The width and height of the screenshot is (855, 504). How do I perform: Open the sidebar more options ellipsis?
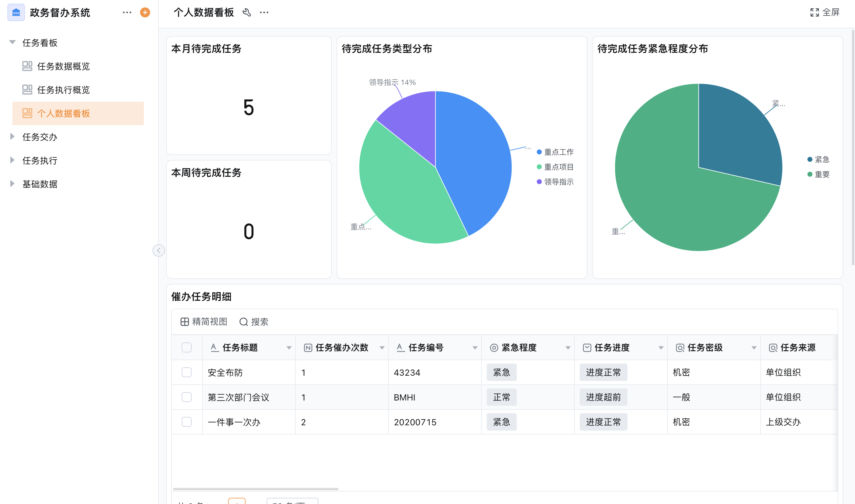click(127, 13)
